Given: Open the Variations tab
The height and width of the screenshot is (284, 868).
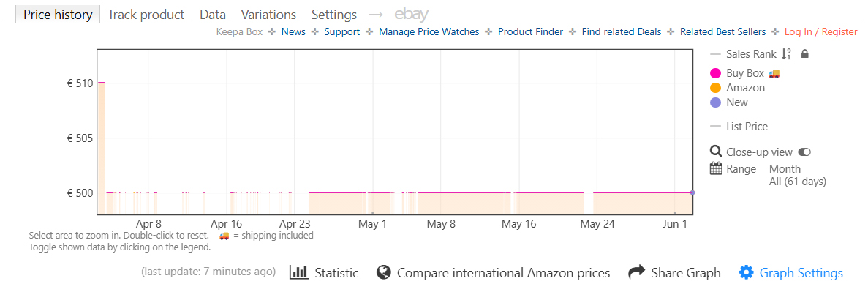Looking at the screenshot, I should click(x=268, y=15).
